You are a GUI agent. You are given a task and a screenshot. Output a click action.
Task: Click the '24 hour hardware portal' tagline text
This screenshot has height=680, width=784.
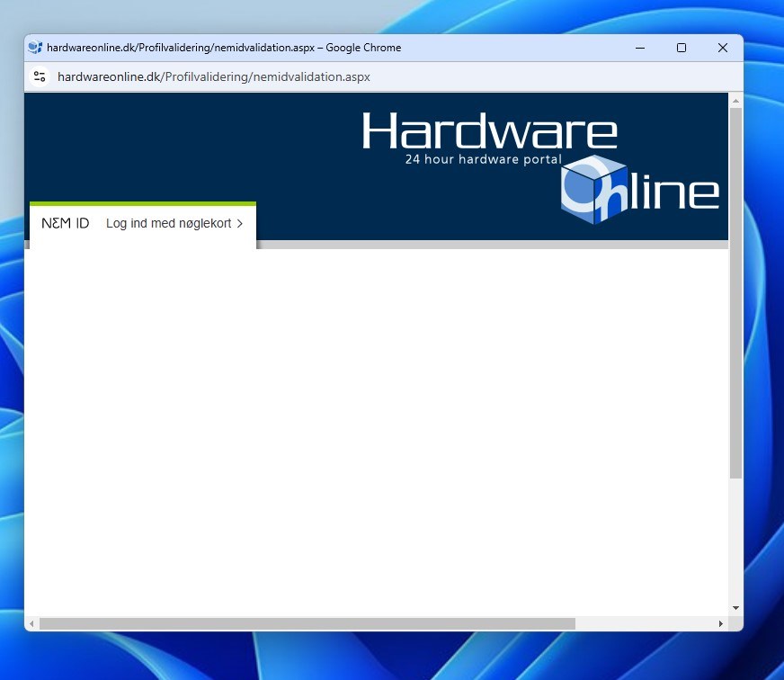[484, 159]
